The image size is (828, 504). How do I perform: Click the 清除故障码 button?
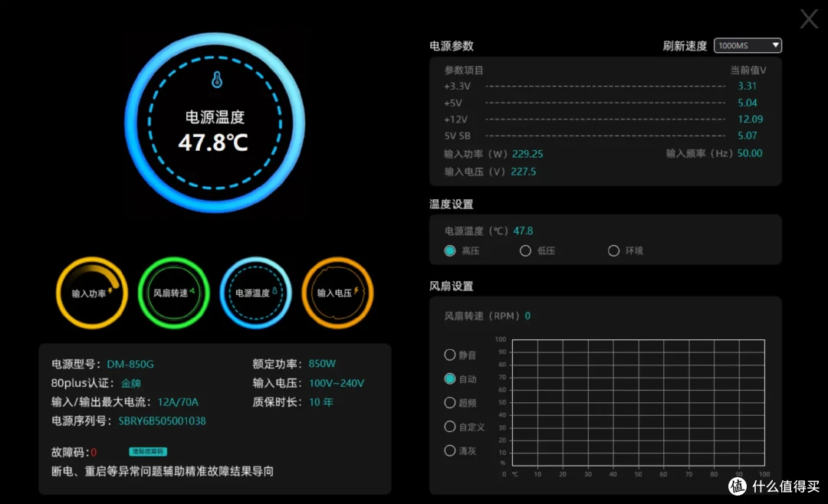[148, 452]
